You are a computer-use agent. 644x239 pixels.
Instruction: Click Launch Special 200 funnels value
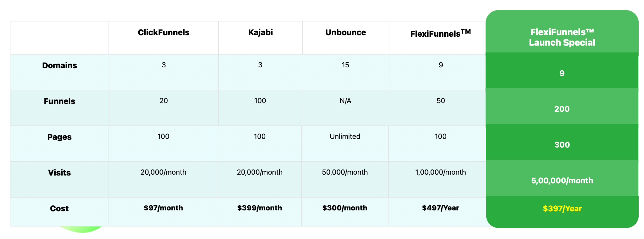pos(562,109)
